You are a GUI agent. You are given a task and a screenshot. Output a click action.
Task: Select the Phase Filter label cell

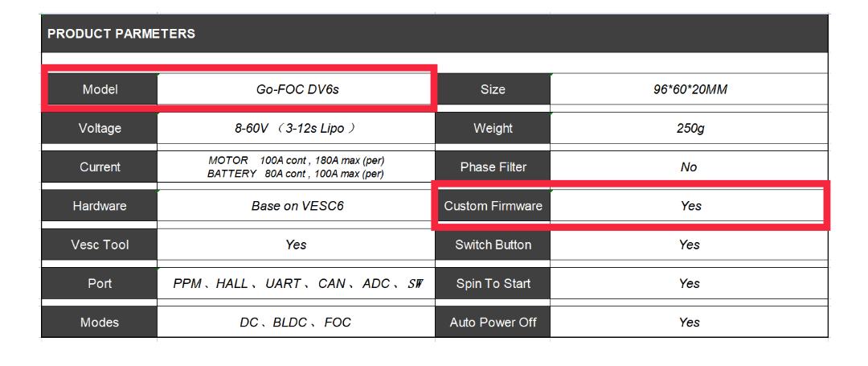point(493,167)
